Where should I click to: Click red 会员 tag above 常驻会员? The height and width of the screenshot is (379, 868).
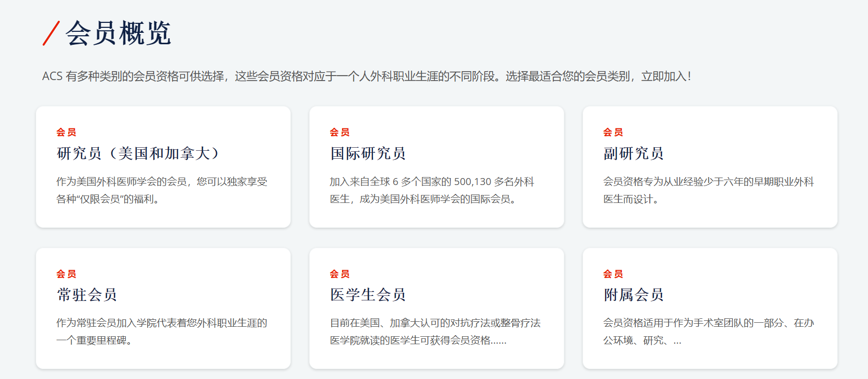(66, 274)
